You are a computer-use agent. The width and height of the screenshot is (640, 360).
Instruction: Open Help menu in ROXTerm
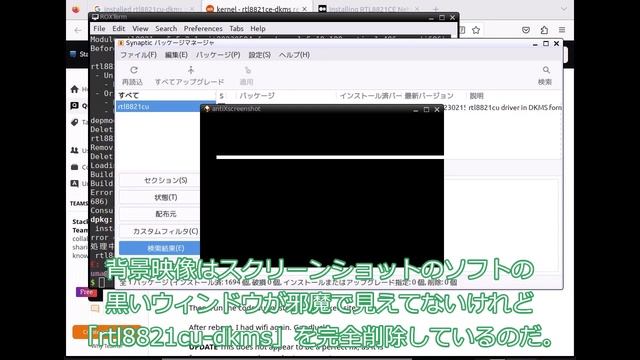tap(258, 29)
